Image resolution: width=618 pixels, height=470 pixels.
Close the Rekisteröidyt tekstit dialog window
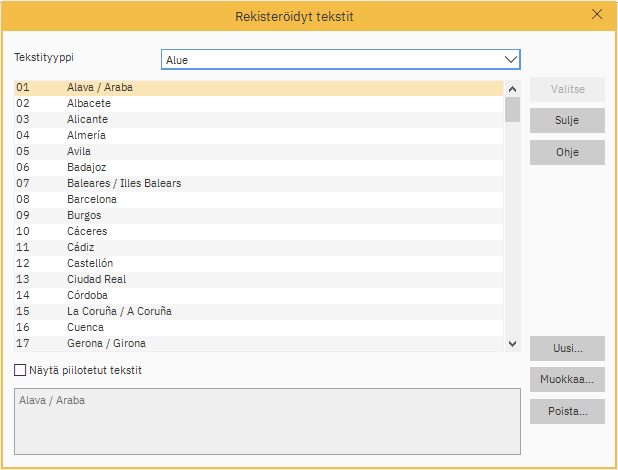[597, 15]
